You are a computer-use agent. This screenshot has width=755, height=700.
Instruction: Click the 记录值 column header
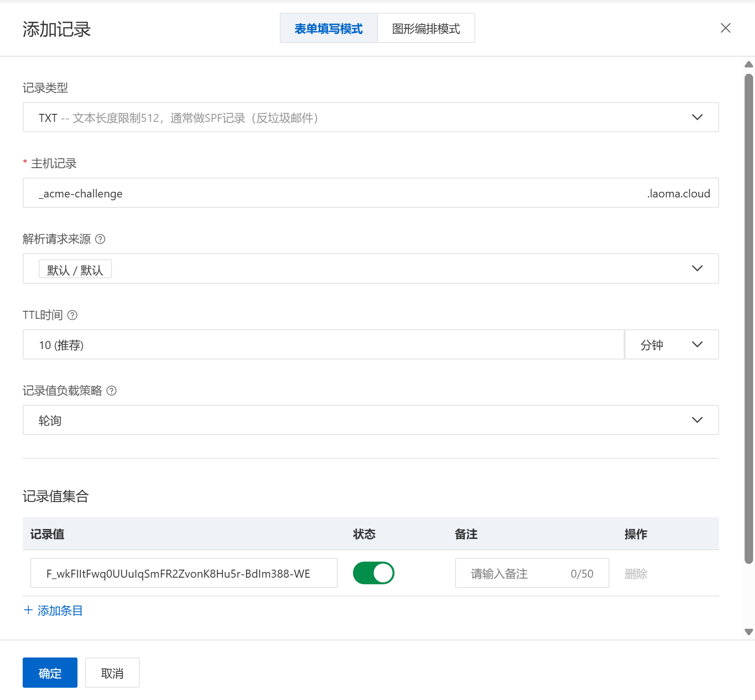tap(47, 534)
